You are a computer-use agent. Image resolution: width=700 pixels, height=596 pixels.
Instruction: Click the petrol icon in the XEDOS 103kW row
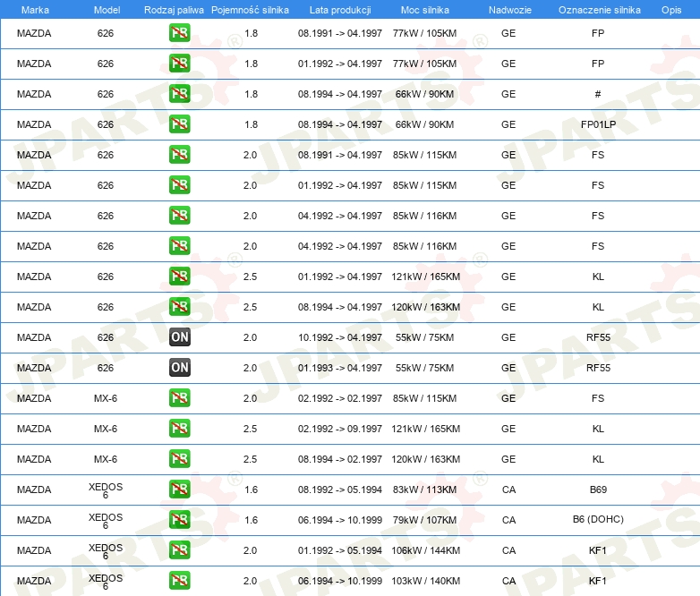pyautogui.click(x=179, y=581)
